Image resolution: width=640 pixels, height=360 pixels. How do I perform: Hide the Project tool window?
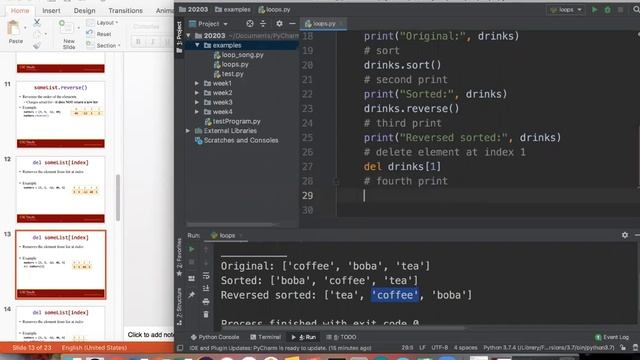[x=292, y=24]
